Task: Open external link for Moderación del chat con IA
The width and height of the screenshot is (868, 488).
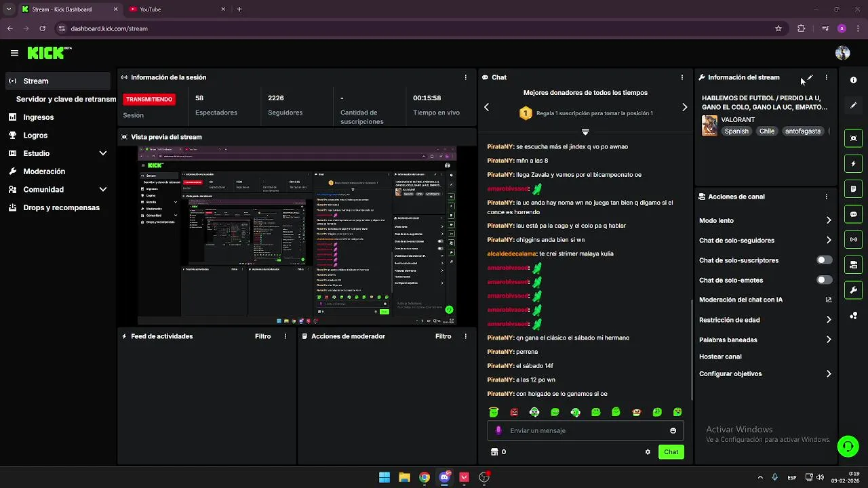Action: 829,300
